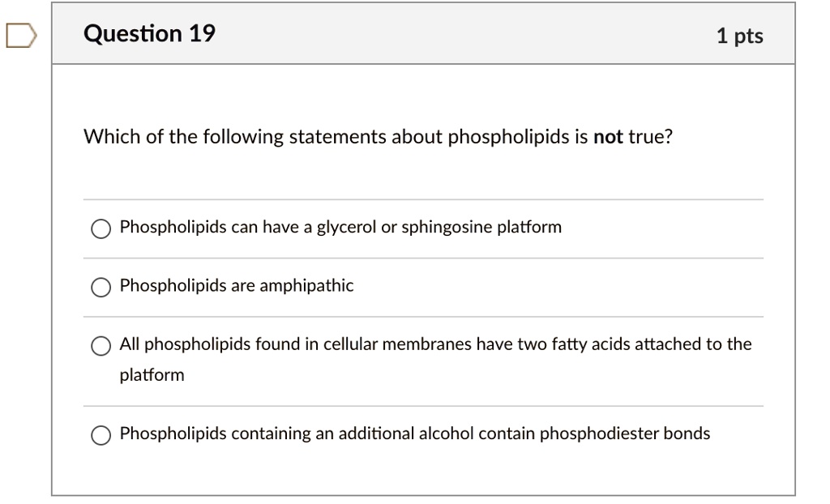Select the glycerol or sphingosine platform radio button

tap(101, 229)
